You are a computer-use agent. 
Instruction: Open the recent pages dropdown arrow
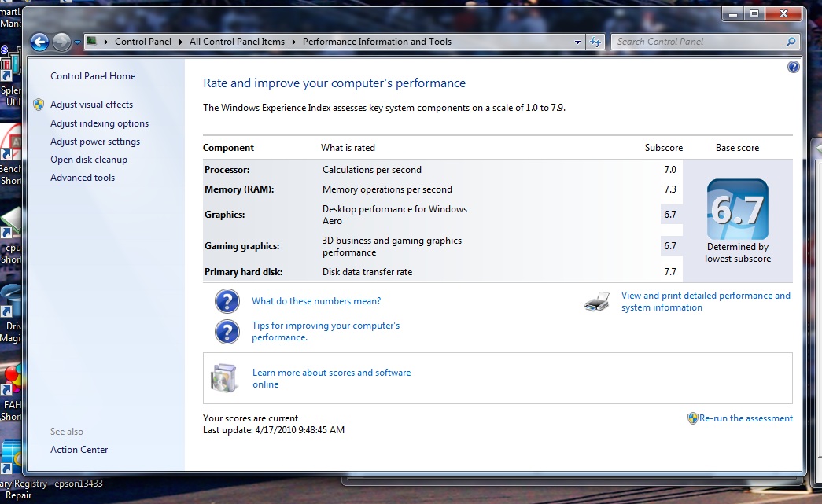point(77,42)
